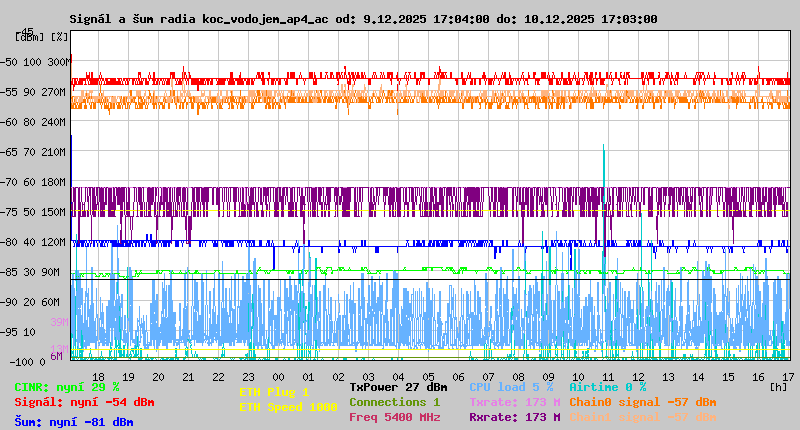800x430 pixels.
Task: Select the Airtime 0 % legend label
Action: pos(607,387)
